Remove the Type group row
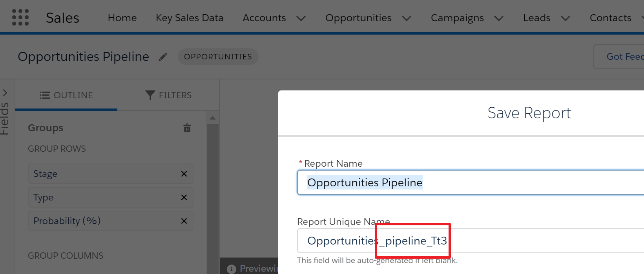The width and height of the screenshot is (644, 274). point(184,197)
